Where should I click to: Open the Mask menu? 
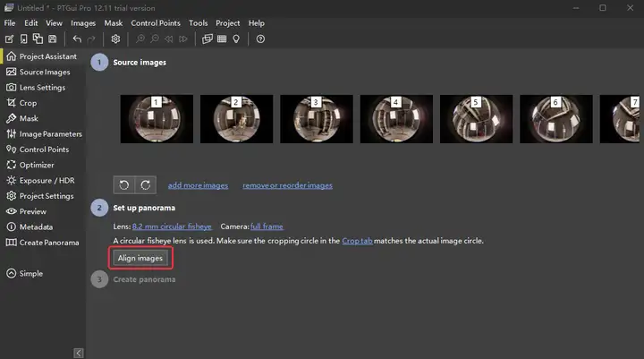pos(114,23)
